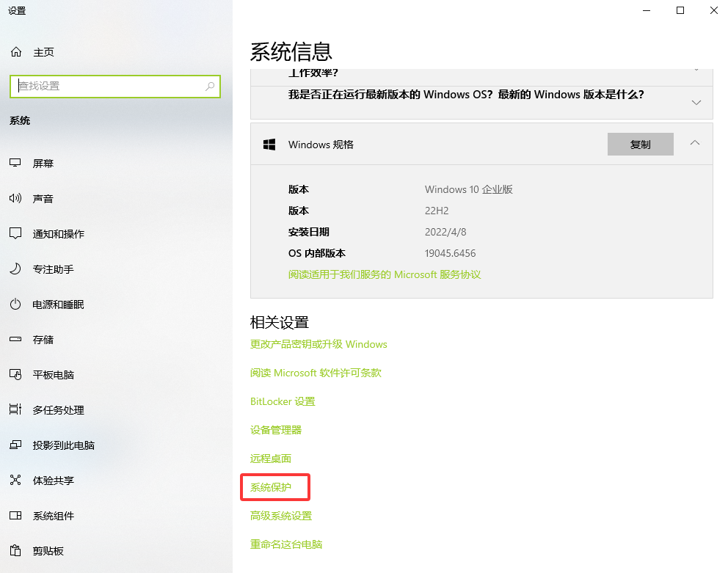
Task: Expand the partially visible 工作效率 question
Action: (x=481, y=77)
